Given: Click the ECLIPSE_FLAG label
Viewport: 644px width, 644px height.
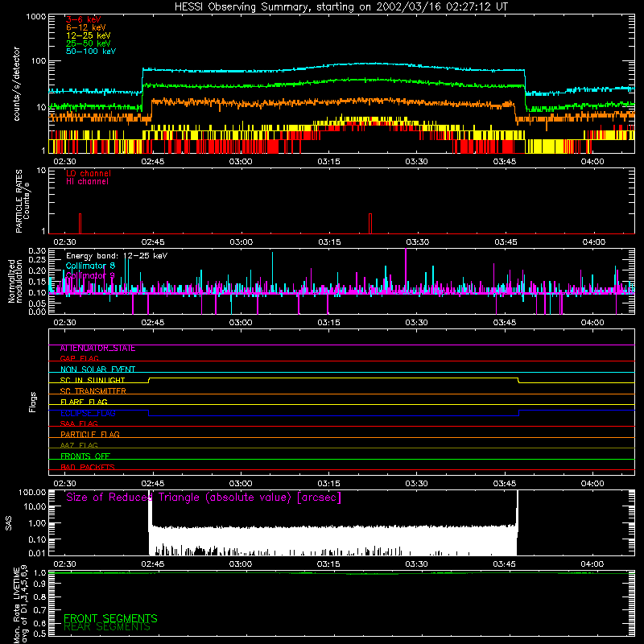Looking at the screenshot, I should click(88, 413).
